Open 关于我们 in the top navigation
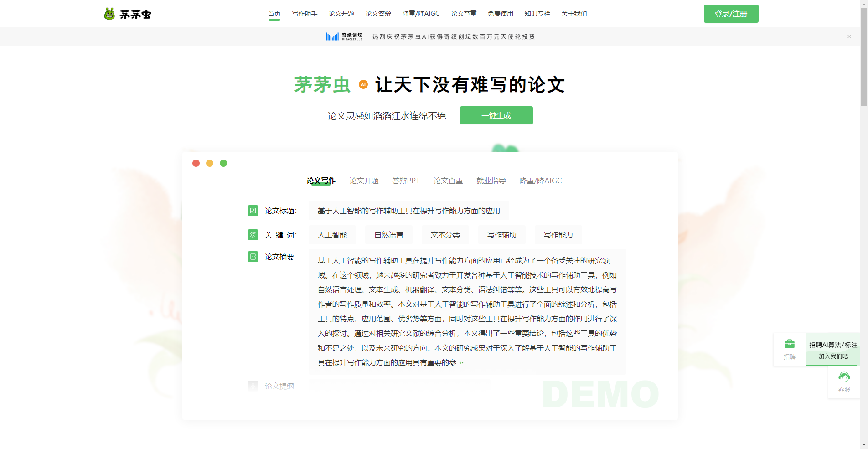Viewport: 868px width, 449px height. 574,14
